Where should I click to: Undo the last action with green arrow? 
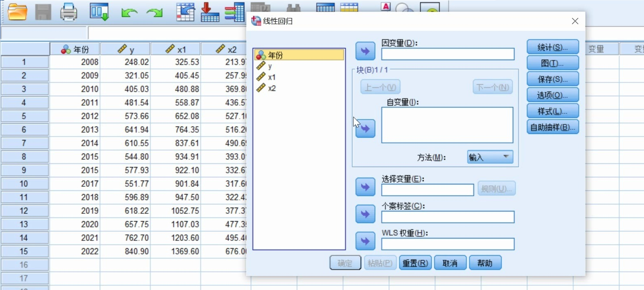(x=129, y=13)
